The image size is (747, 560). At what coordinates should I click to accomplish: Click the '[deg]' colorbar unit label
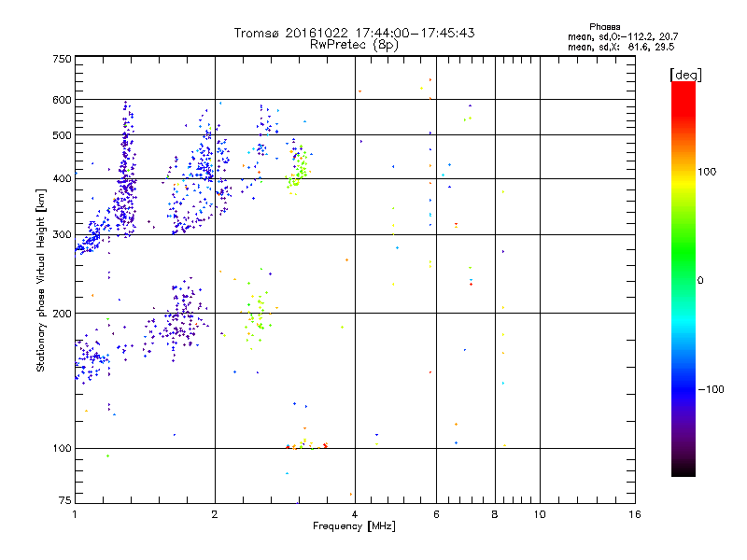click(x=685, y=76)
